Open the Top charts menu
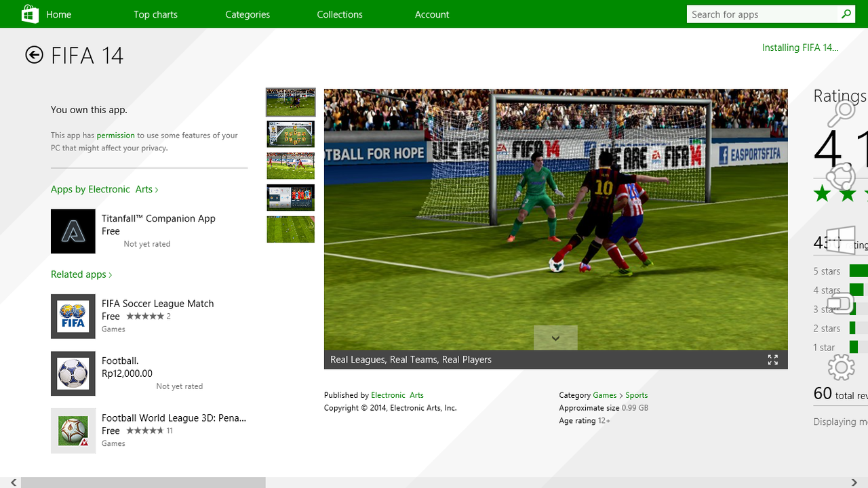868x488 pixels. click(x=155, y=14)
